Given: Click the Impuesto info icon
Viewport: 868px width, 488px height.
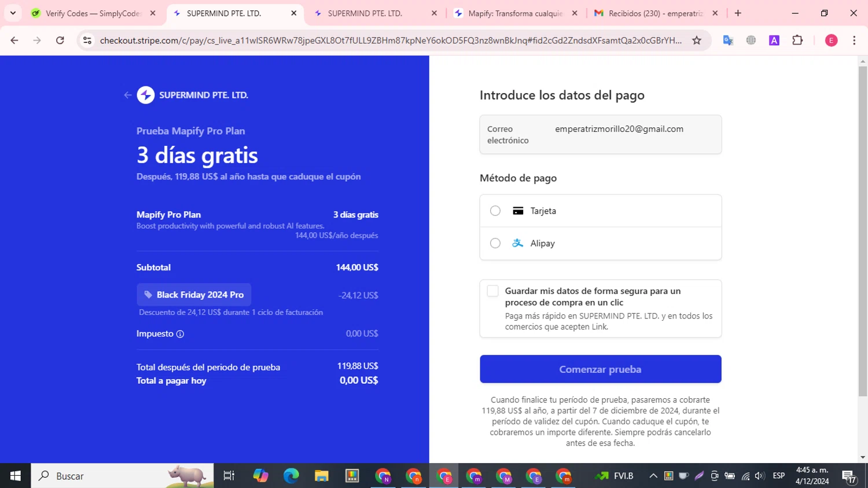Looking at the screenshot, I should pyautogui.click(x=180, y=334).
